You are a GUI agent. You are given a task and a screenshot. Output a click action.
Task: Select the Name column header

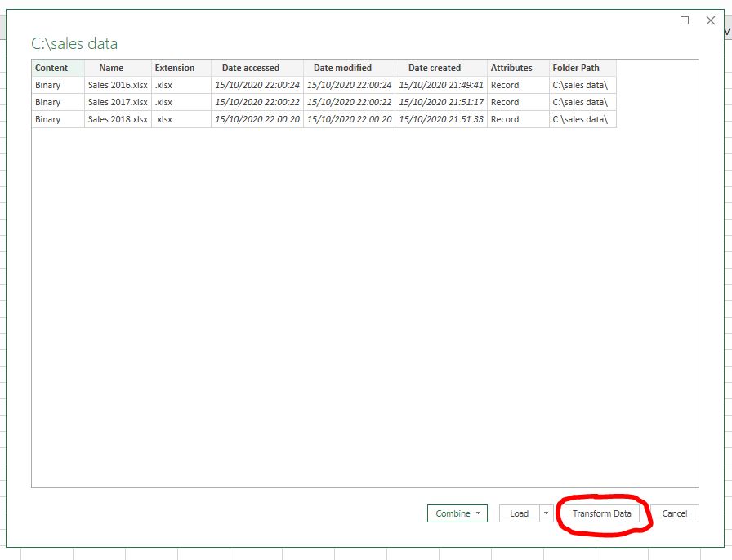click(111, 68)
